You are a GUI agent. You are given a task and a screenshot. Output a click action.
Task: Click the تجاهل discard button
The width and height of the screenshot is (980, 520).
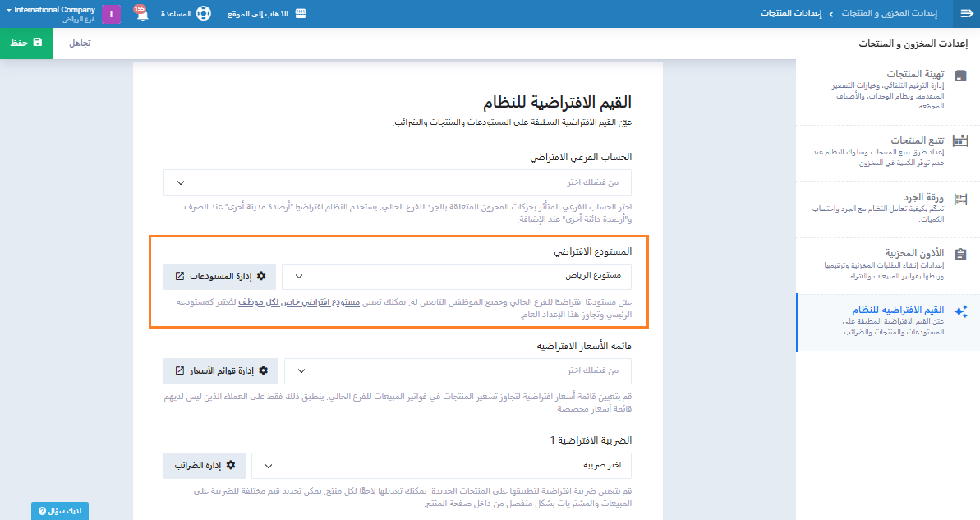(x=80, y=43)
